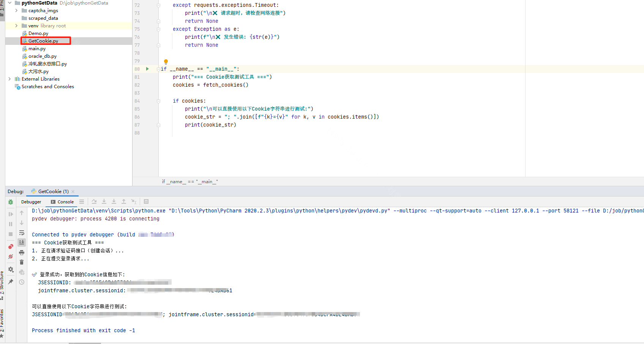The height and width of the screenshot is (344, 644).
Task: Click Pause Program icon in debug sidebar
Action: (x=11, y=224)
